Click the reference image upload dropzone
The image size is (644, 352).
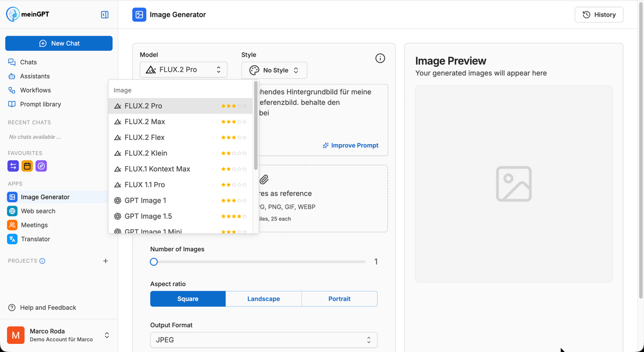point(322,199)
